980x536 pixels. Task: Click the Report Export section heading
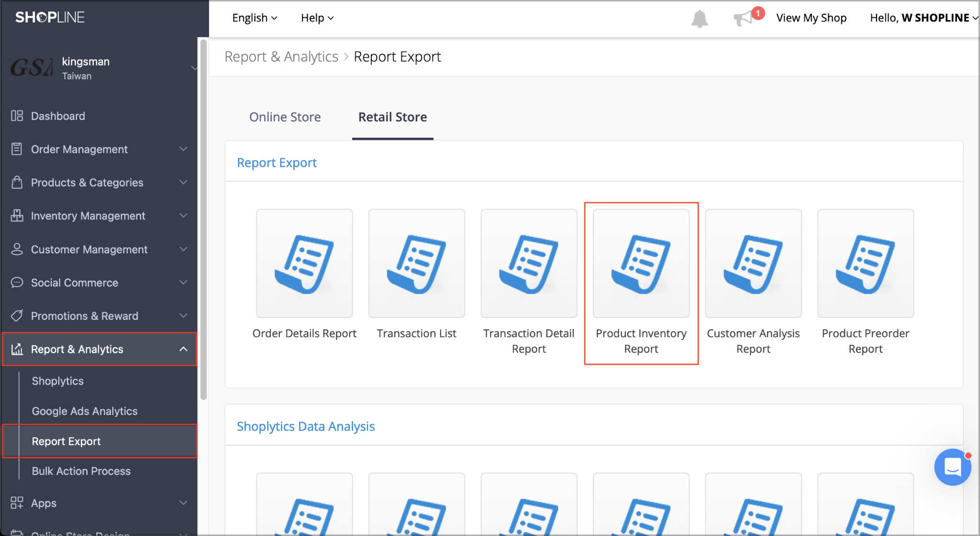coord(277,163)
